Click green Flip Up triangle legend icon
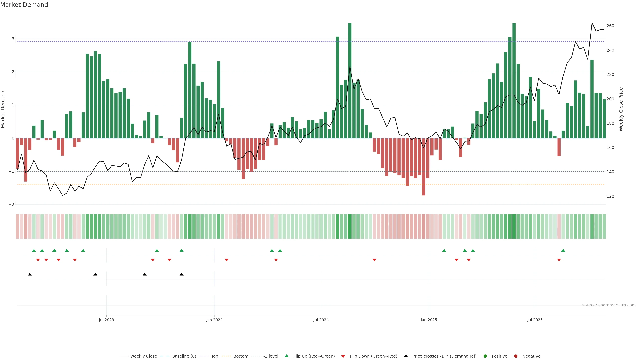This screenshot has width=644, height=362. pyautogui.click(x=287, y=356)
